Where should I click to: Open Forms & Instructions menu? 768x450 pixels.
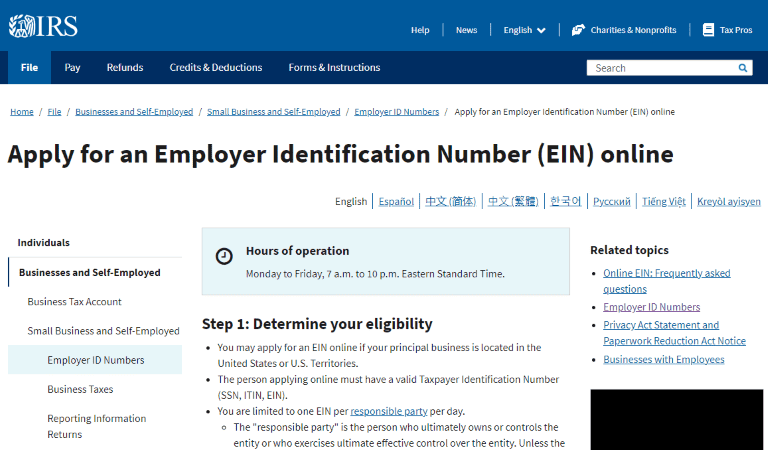(x=334, y=68)
